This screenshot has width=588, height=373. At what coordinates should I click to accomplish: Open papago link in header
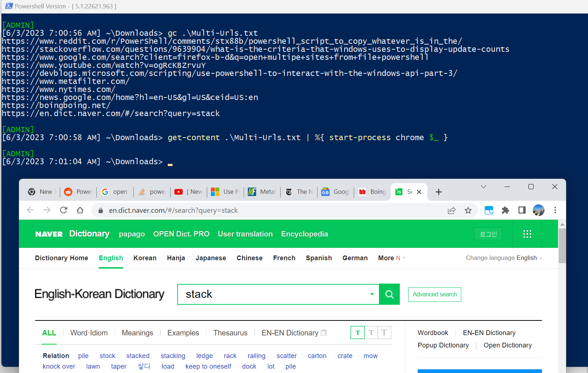(132, 234)
